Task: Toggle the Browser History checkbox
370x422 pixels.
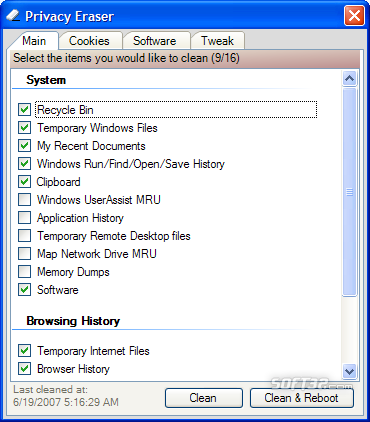Action: click(24, 369)
